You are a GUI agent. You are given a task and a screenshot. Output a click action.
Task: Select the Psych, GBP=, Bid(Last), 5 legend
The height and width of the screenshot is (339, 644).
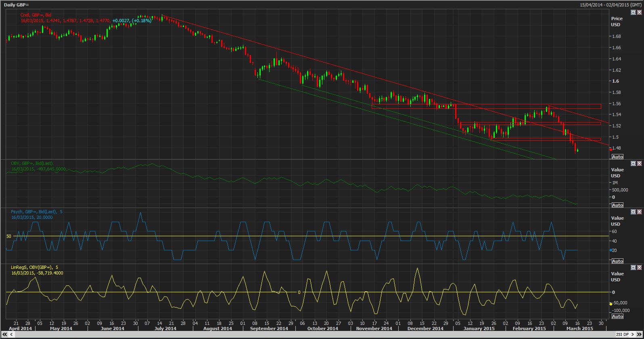click(36, 212)
